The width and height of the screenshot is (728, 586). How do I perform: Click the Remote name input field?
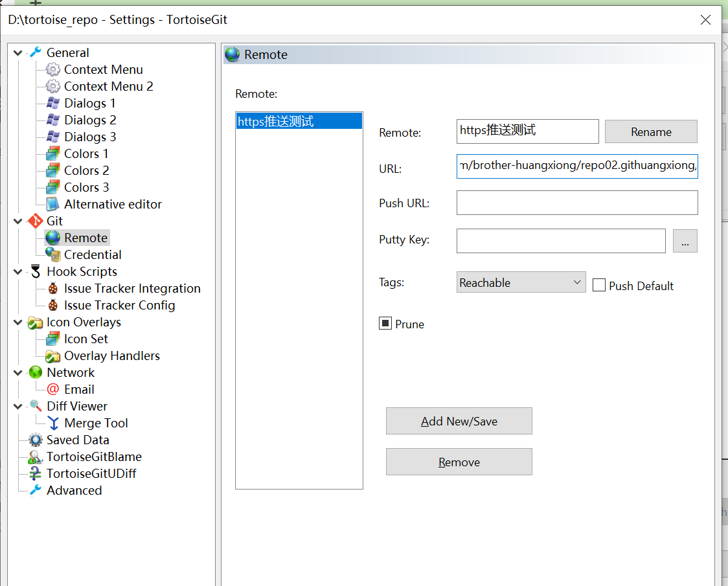pos(527,131)
